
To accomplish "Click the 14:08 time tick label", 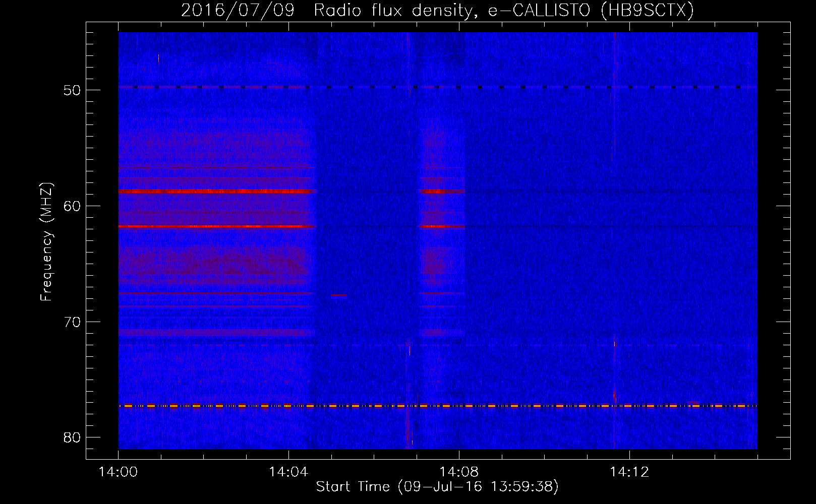I will [459, 472].
